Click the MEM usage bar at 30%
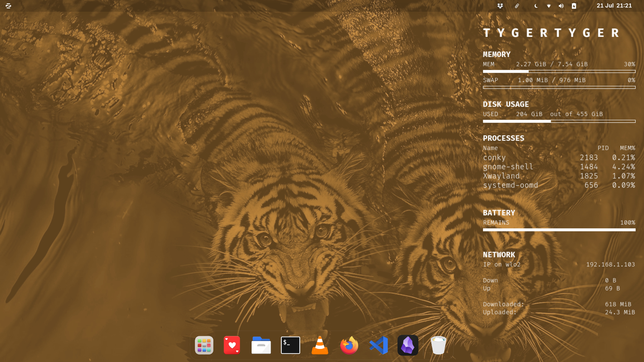Viewport: 644px width, 362px height. [x=559, y=71]
